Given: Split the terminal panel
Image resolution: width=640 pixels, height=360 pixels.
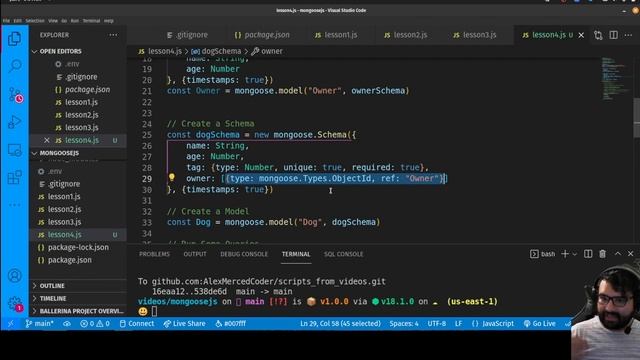Looking at the screenshot, I should [x=588, y=254].
